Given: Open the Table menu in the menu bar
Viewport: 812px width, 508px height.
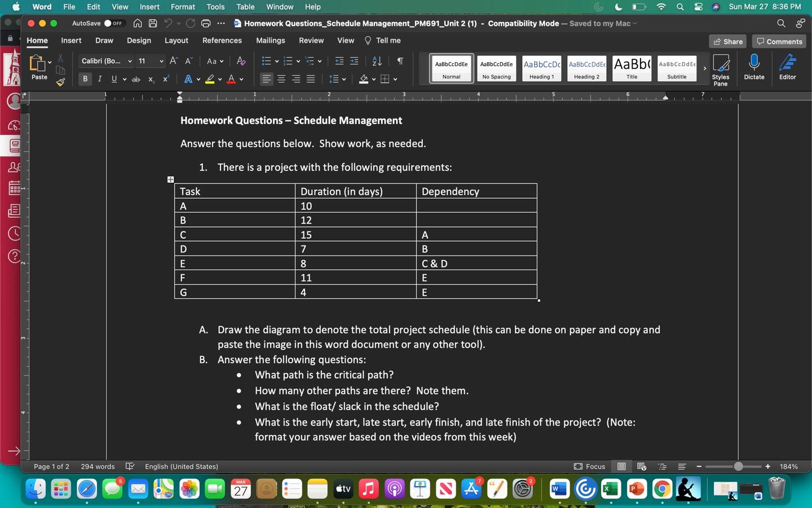Looking at the screenshot, I should pos(245,7).
